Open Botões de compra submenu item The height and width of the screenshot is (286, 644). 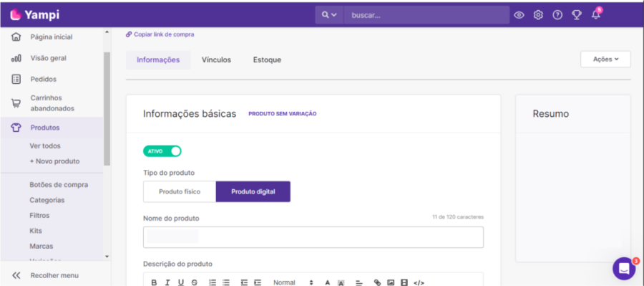(x=59, y=185)
